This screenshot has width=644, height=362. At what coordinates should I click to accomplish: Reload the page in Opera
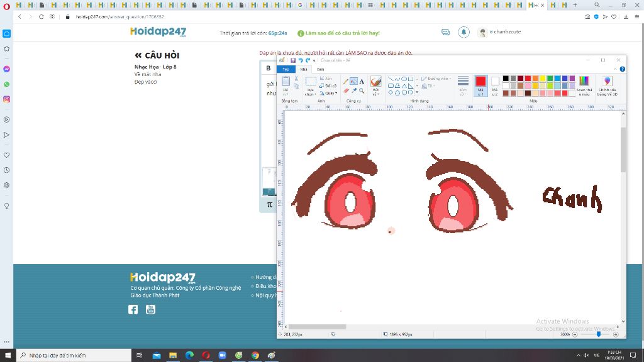point(41,17)
